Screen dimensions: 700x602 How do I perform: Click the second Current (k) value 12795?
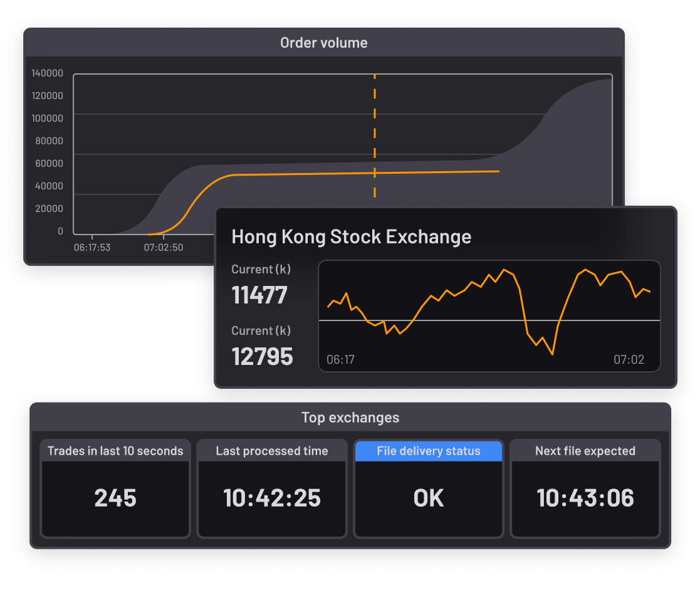click(262, 357)
